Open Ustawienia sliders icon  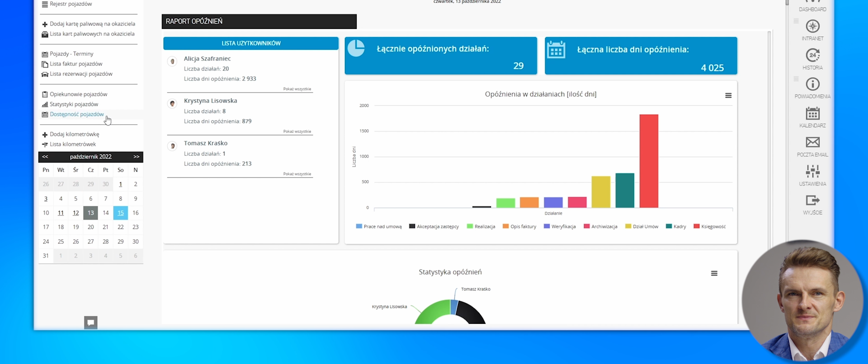click(x=812, y=172)
